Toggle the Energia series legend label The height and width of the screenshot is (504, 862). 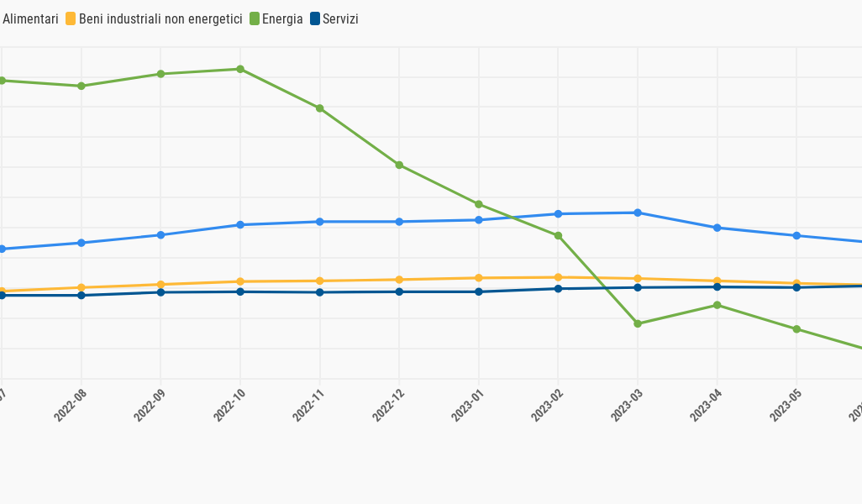(x=282, y=18)
